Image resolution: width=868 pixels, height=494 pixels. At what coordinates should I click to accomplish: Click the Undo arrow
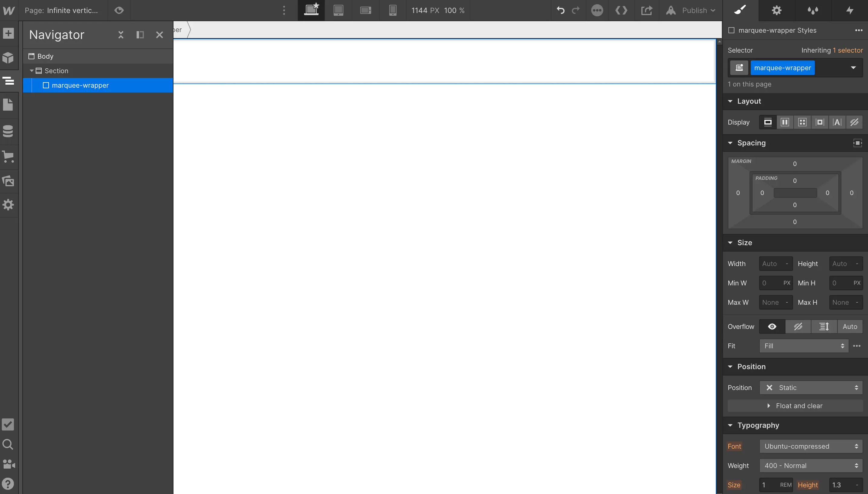[x=560, y=10]
